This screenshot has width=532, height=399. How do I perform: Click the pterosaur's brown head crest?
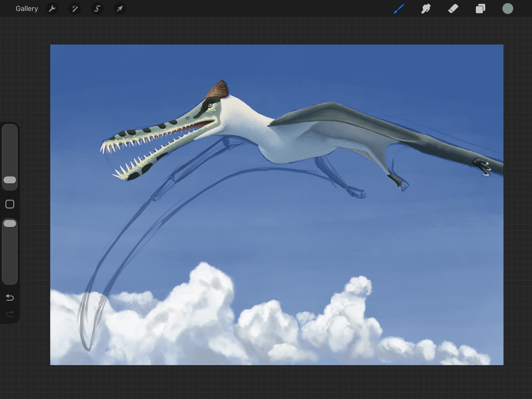[x=219, y=90]
